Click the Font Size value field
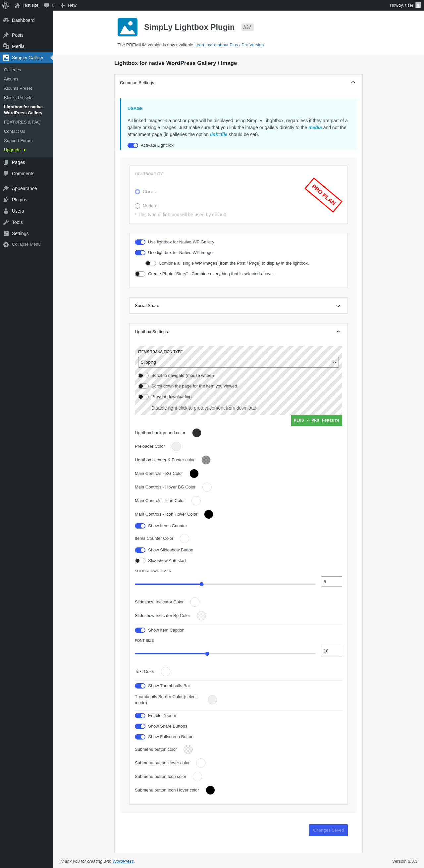The image size is (424, 868). [x=331, y=651]
